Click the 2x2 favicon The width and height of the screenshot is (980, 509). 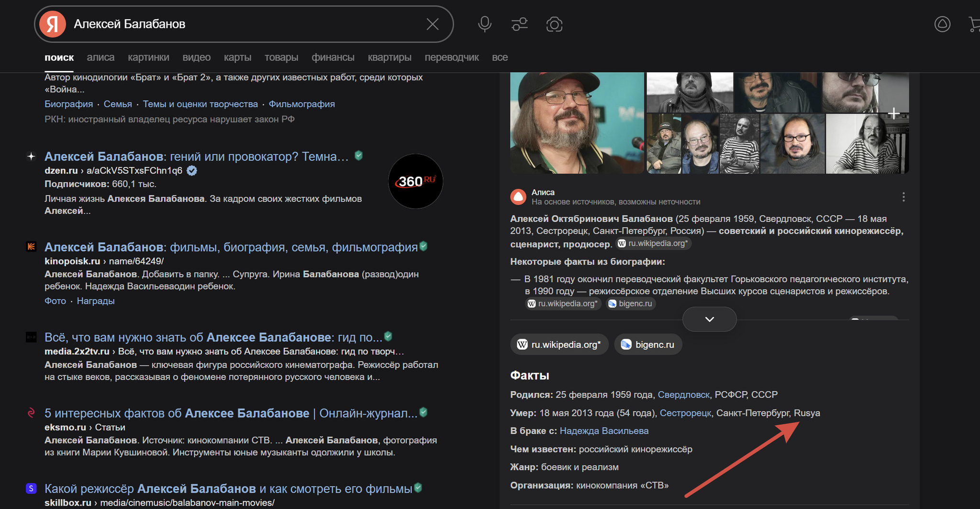(x=31, y=337)
